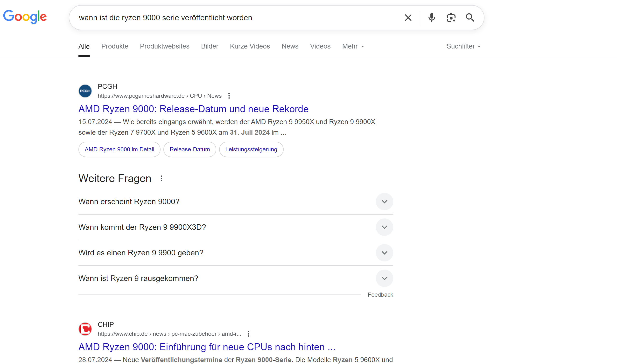This screenshot has width=617, height=364.
Task: Open options menu beside Weitere Fragen heading
Action: [161, 179]
